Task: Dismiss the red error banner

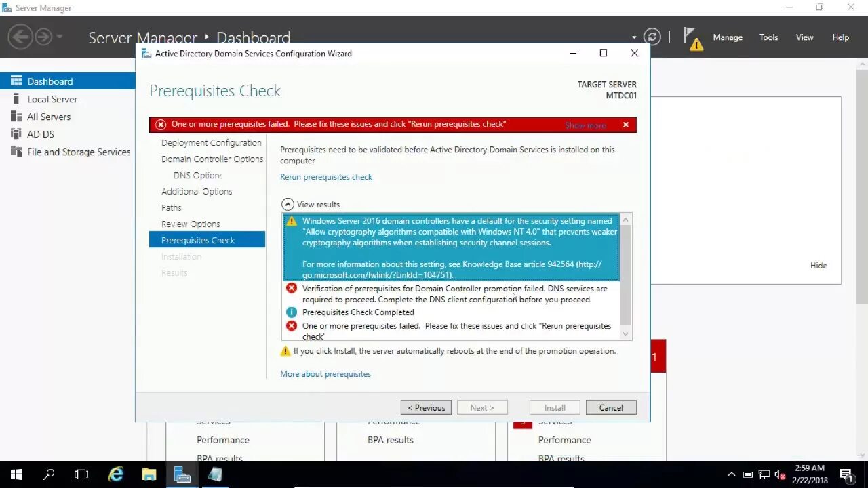Action: (x=625, y=125)
